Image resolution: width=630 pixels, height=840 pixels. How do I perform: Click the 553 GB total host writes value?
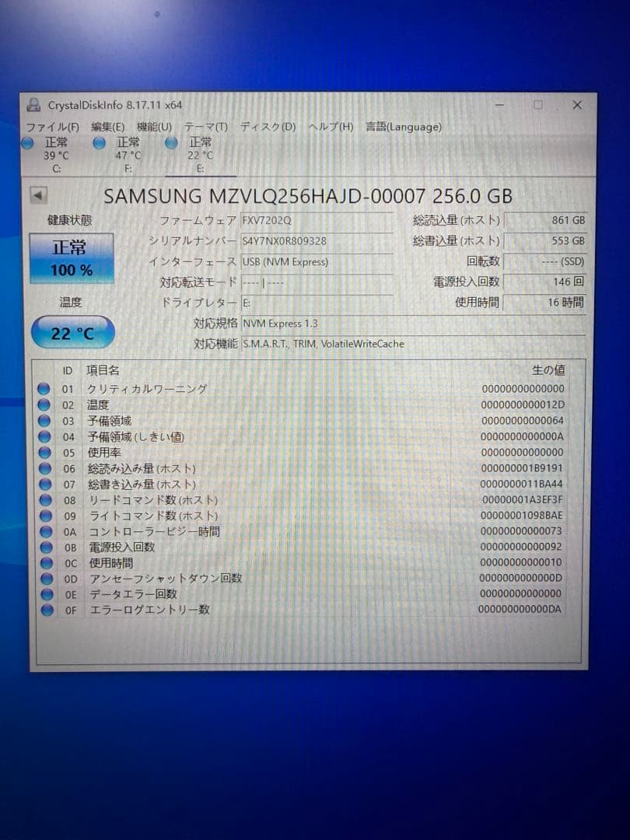click(545, 241)
